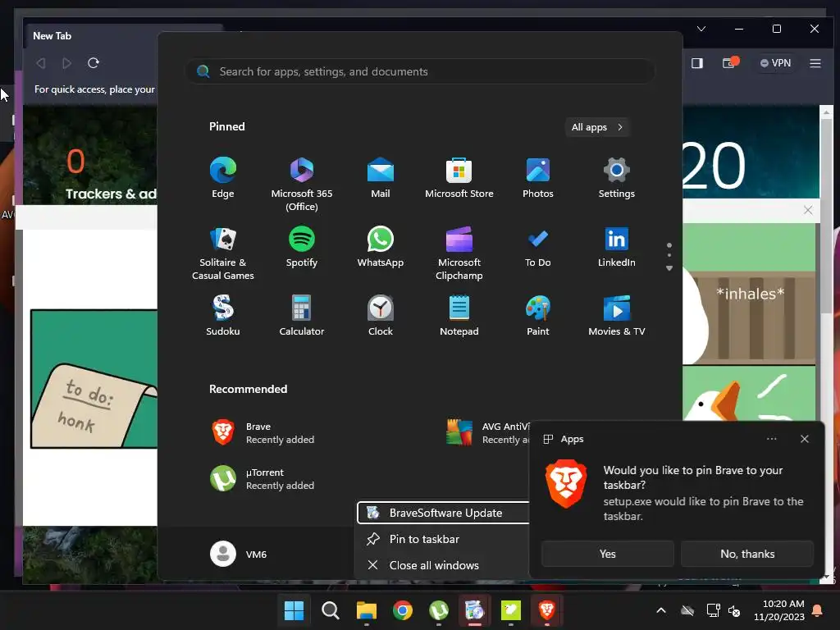Toggle Brave sidebar panel icon
The image size is (840, 630).
(697, 63)
